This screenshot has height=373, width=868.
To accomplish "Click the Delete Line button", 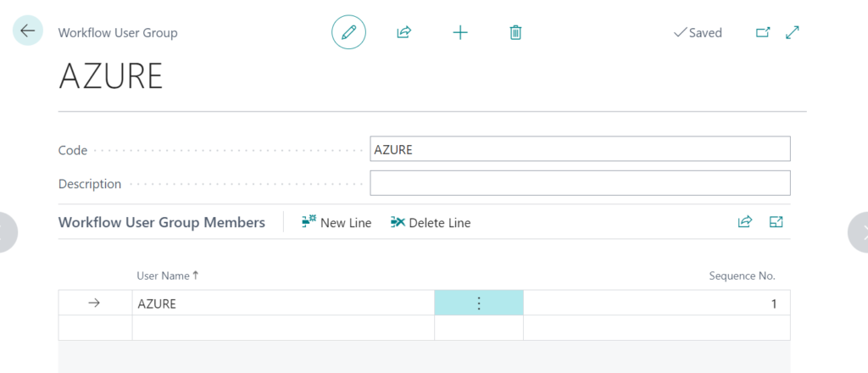I will tap(431, 222).
